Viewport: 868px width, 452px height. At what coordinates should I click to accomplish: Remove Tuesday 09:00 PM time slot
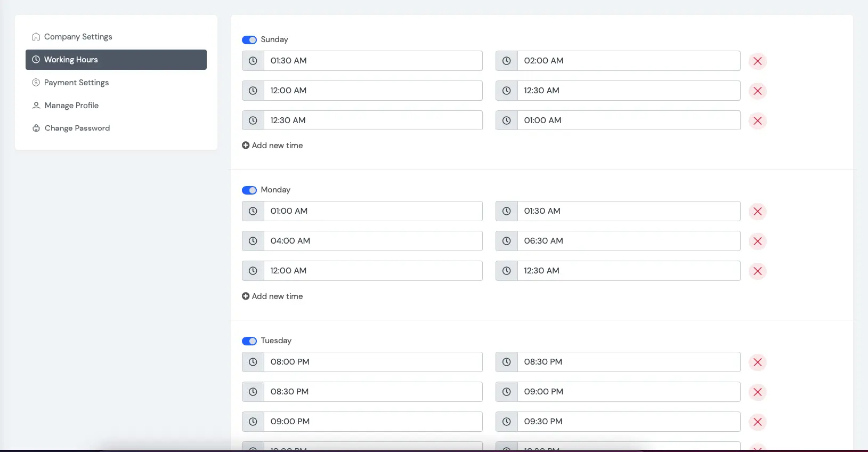pyautogui.click(x=757, y=422)
